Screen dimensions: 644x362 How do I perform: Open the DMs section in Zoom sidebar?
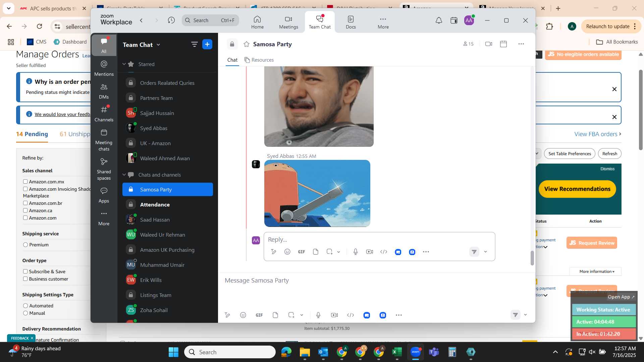point(104,91)
